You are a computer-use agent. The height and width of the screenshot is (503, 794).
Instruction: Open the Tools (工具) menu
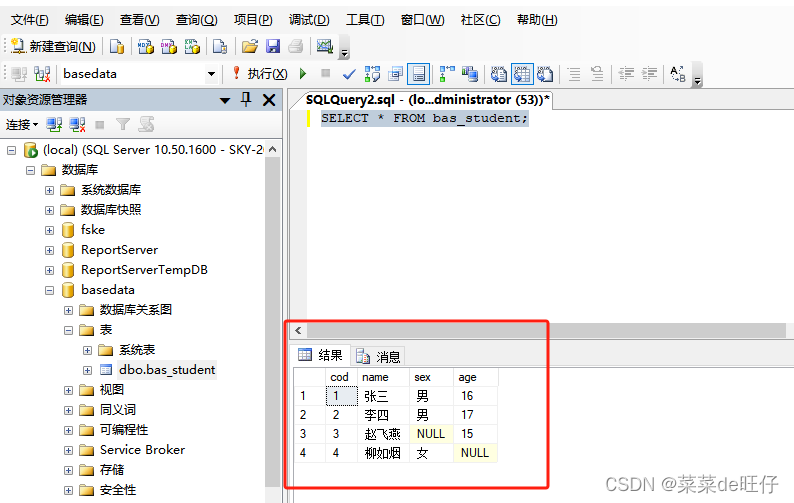pos(365,20)
